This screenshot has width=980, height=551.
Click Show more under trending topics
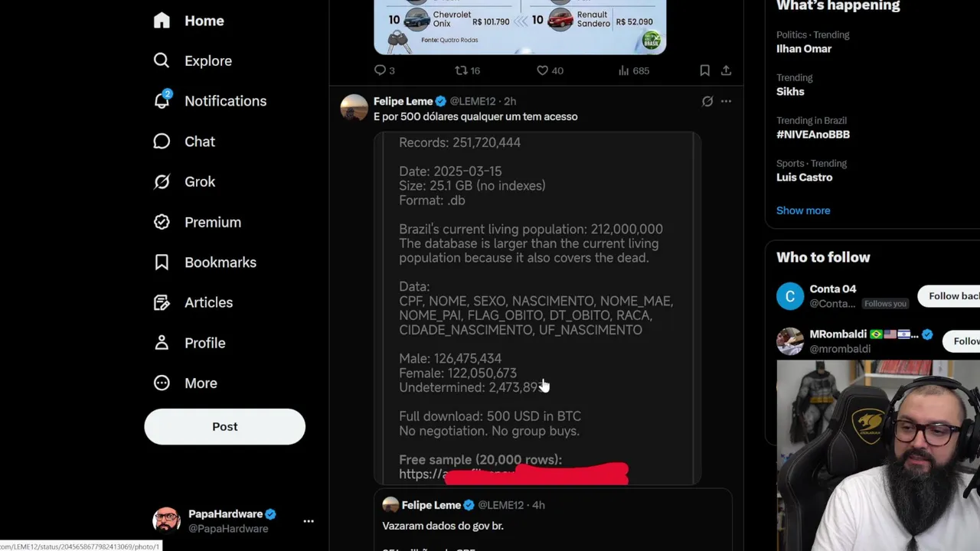tap(802, 210)
